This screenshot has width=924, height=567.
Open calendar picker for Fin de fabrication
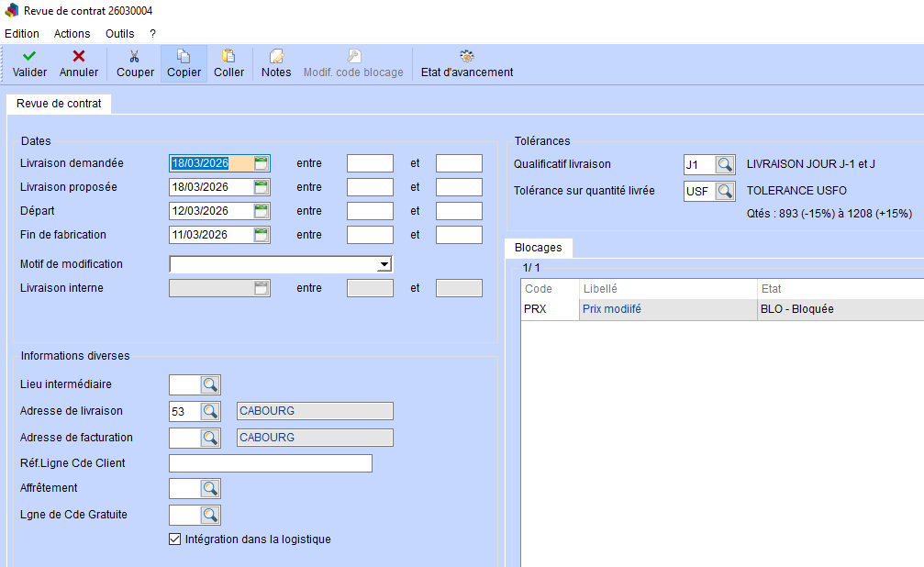pos(262,235)
